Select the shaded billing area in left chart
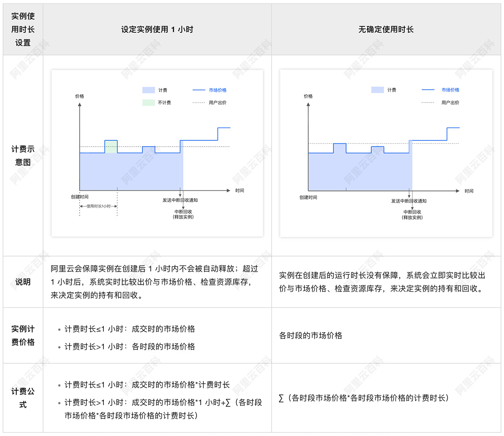The height and width of the screenshot is (436, 504). (x=126, y=172)
